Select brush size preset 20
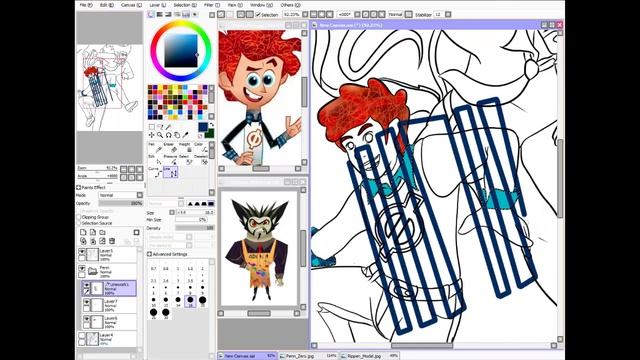This screenshot has height=360, width=640. coord(202,301)
